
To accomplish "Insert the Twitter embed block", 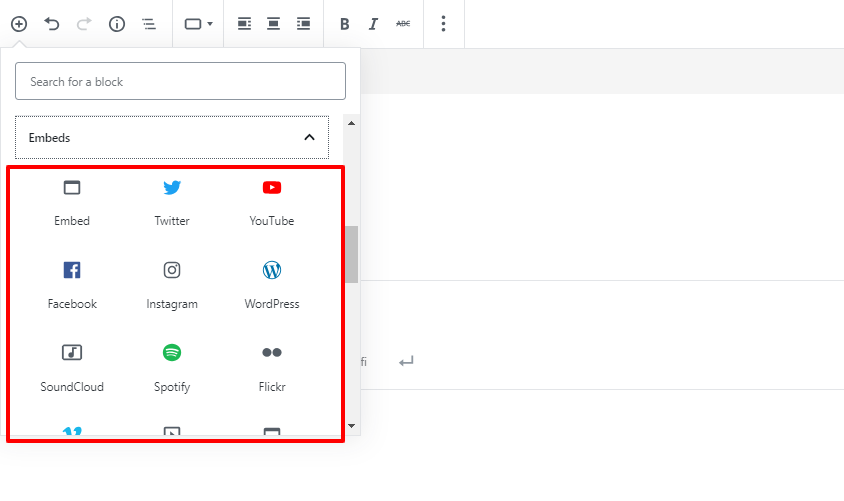I will (x=172, y=203).
